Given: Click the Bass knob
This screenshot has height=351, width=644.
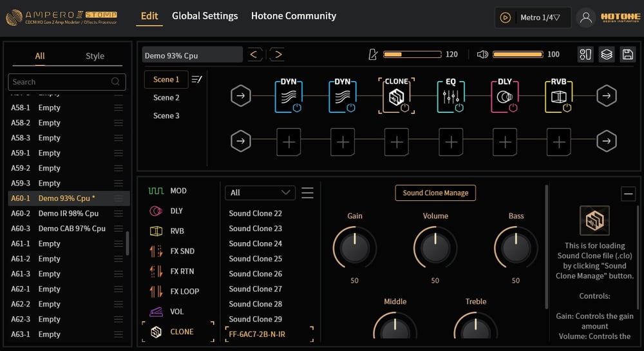Looking at the screenshot, I should (x=516, y=247).
